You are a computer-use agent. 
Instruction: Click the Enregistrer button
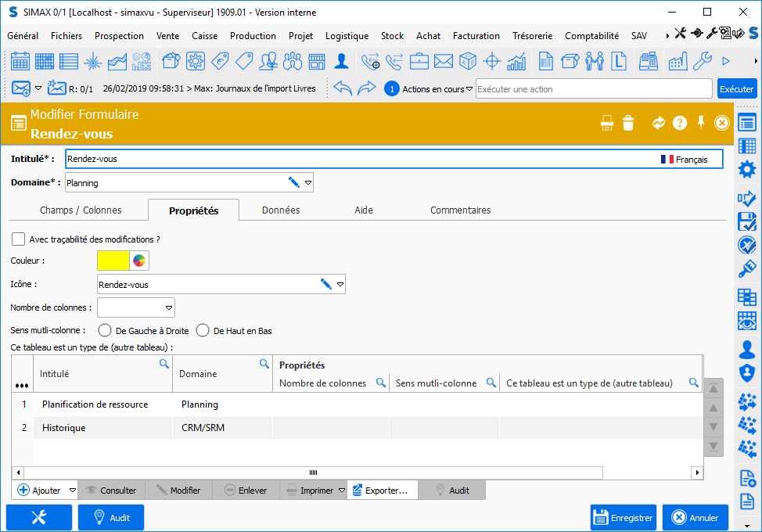624,518
